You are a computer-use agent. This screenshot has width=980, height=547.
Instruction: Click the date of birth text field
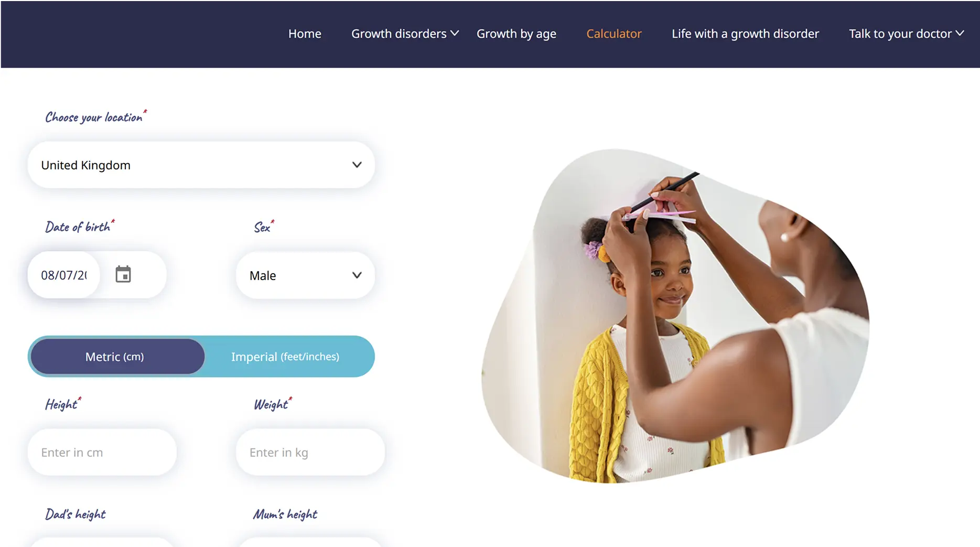64,275
